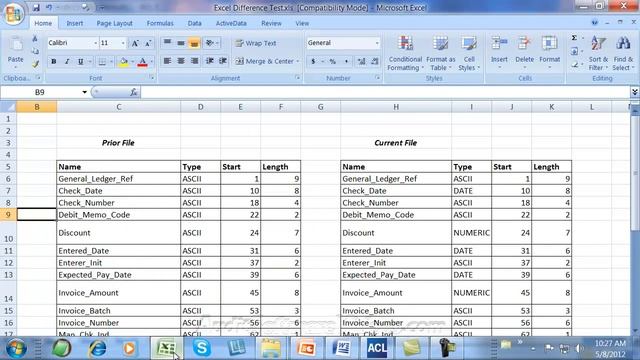Switch to the Insert tab
The image size is (640, 360).
(75, 23)
